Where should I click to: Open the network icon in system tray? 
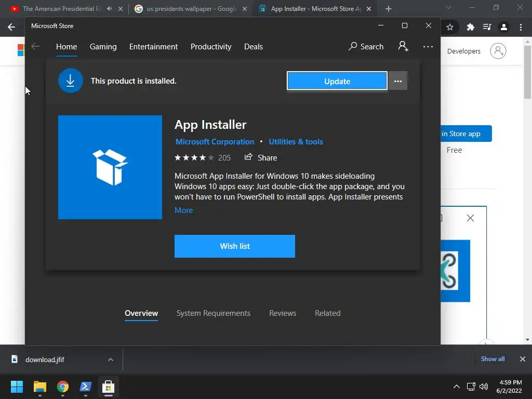(471, 387)
